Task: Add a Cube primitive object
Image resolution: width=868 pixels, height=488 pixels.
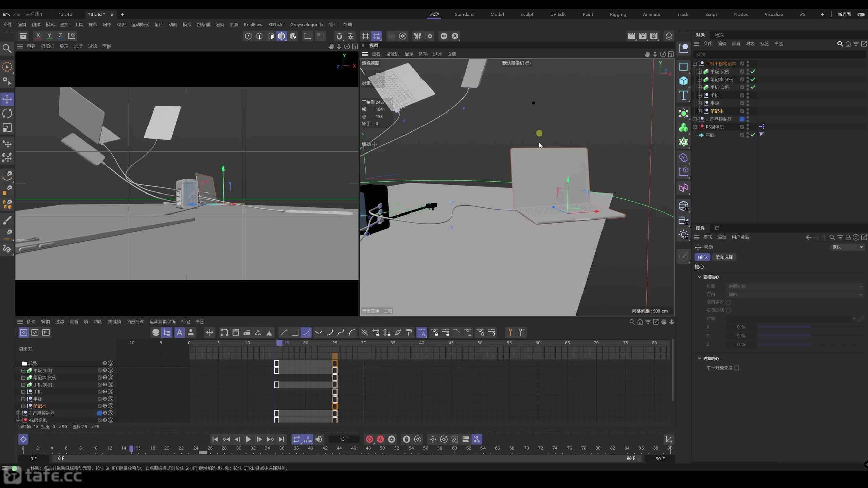Action: pyautogui.click(x=684, y=81)
